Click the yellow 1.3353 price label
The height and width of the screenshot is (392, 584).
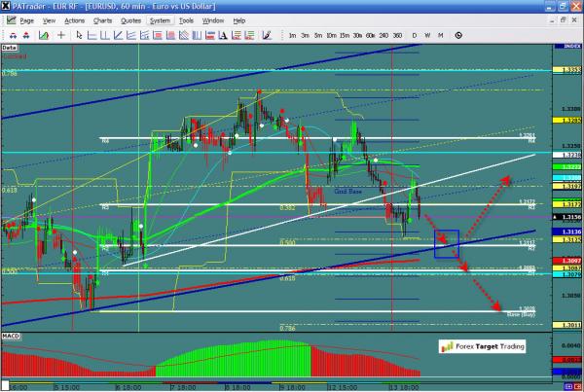572,70
